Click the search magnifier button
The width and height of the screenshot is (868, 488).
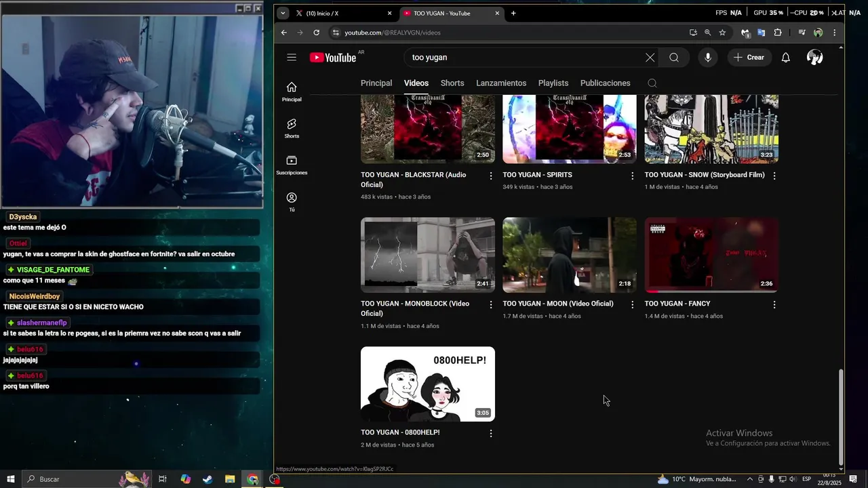(674, 58)
